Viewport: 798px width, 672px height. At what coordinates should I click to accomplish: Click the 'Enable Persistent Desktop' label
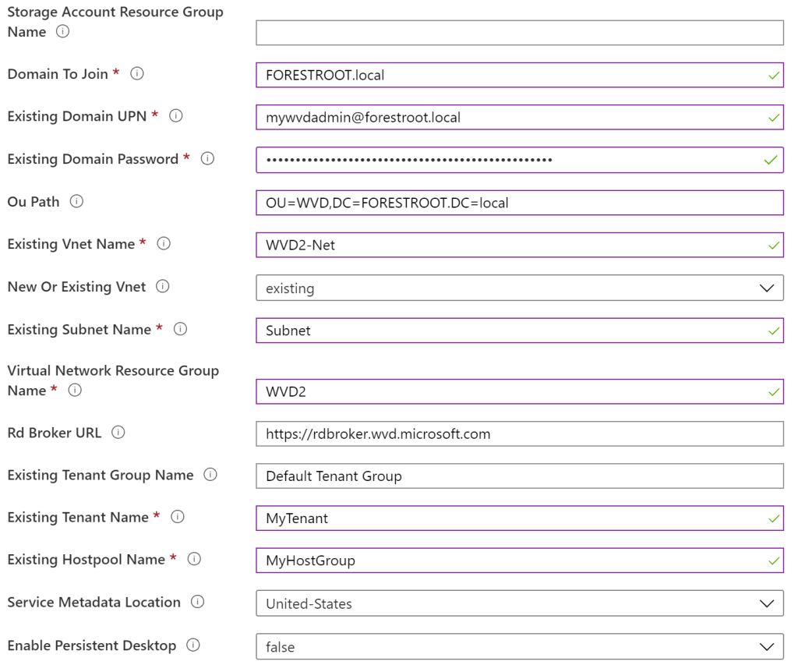click(92, 645)
